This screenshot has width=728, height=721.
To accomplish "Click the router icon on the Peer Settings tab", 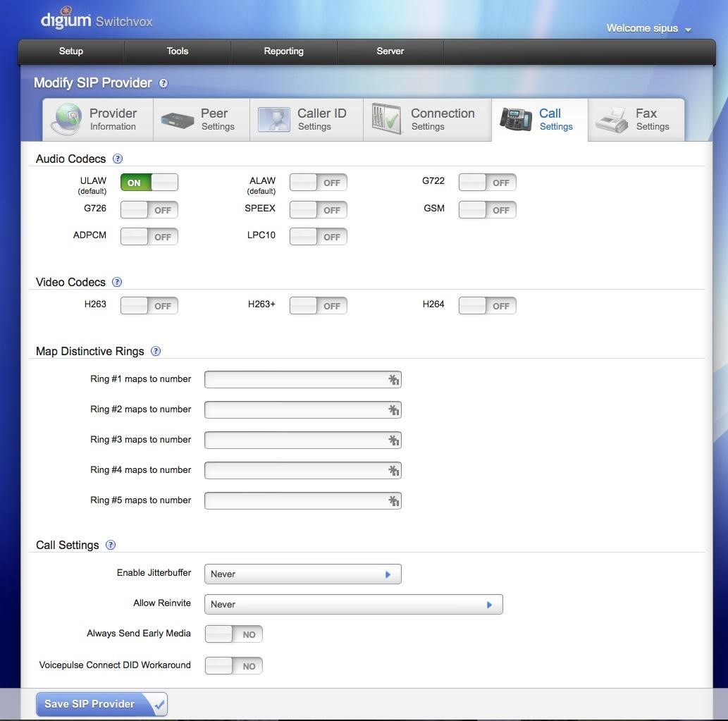I will pos(178,121).
